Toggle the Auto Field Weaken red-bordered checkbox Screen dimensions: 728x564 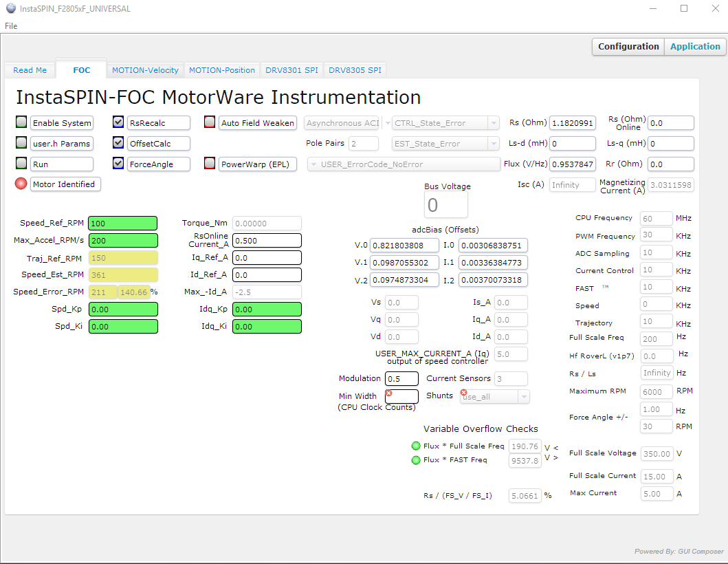(210, 122)
